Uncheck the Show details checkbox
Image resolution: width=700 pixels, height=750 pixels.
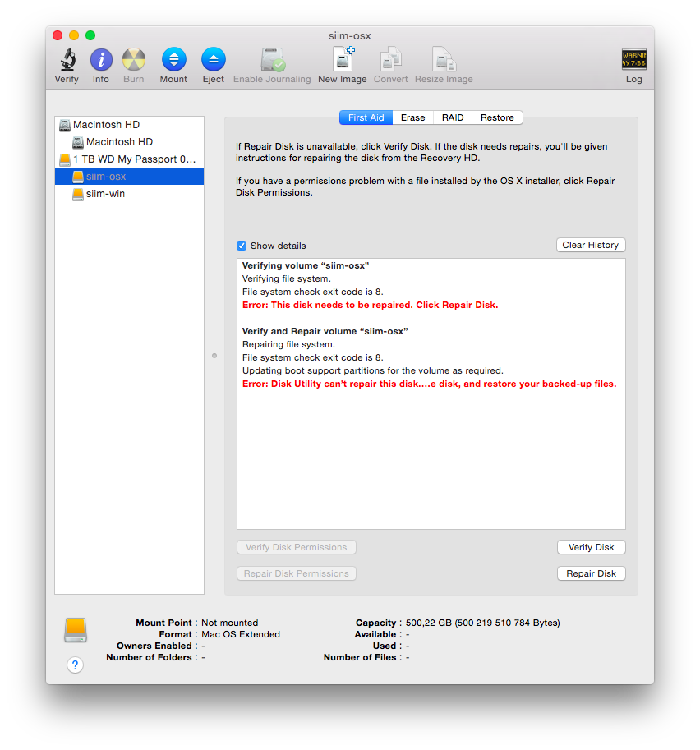click(x=242, y=246)
